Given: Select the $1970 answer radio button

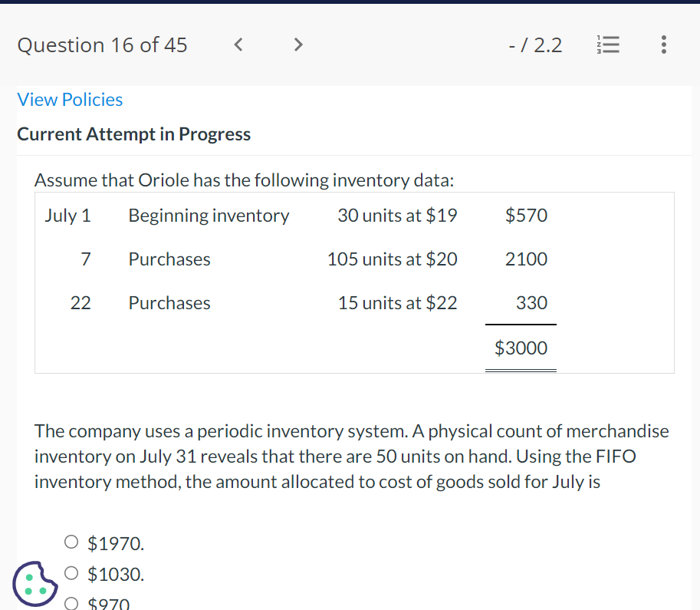Looking at the screenshot, I should point(71,542).
